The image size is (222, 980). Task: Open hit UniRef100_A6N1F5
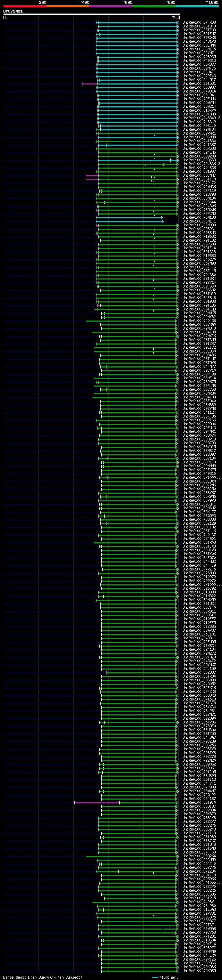(199, 49)
